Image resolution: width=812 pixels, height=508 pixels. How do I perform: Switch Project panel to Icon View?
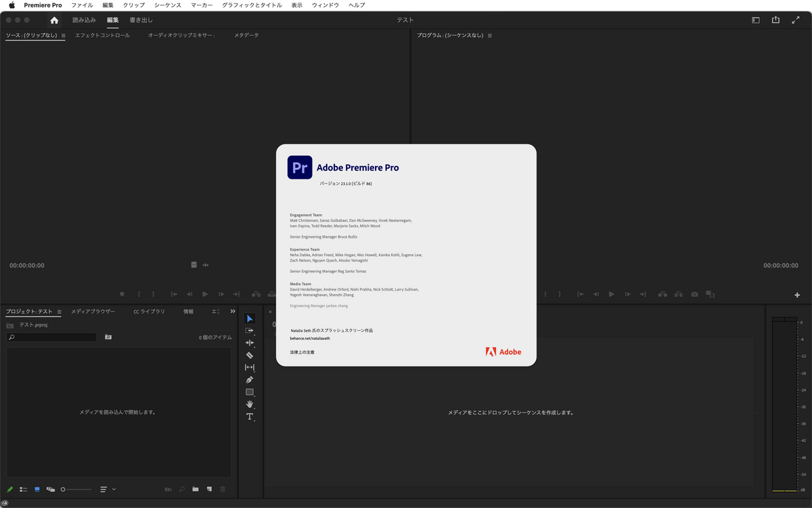[x=37, y=489]
